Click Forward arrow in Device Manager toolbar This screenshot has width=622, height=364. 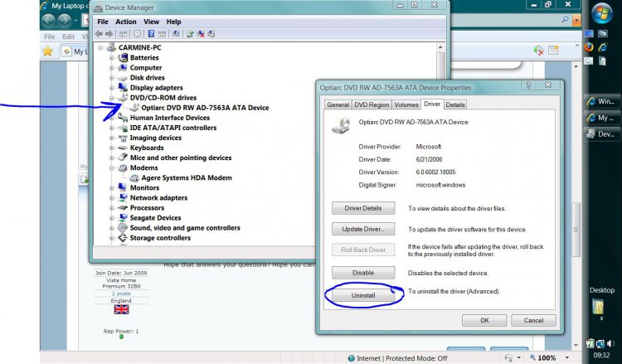point(109,34)
